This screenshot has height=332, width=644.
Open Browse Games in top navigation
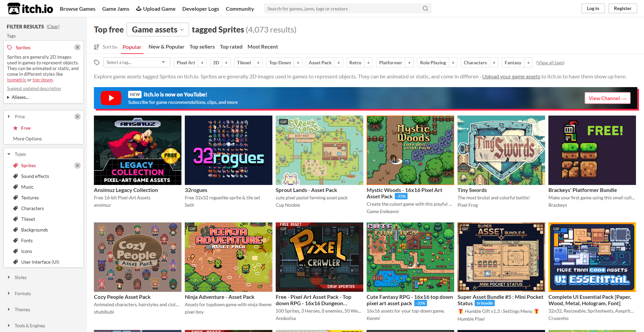pos(77,9)
